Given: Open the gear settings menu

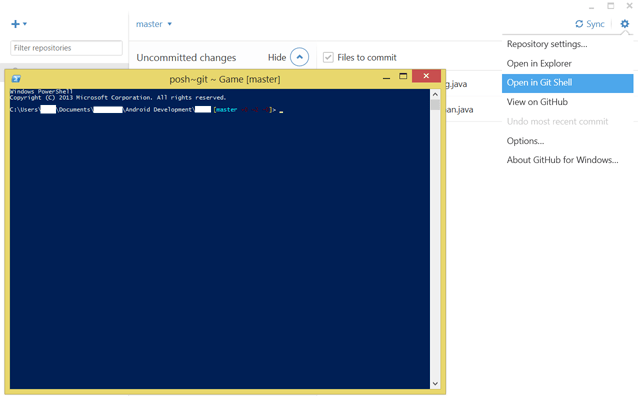Looking at the screenshot, I should click(x=625, y=24).
